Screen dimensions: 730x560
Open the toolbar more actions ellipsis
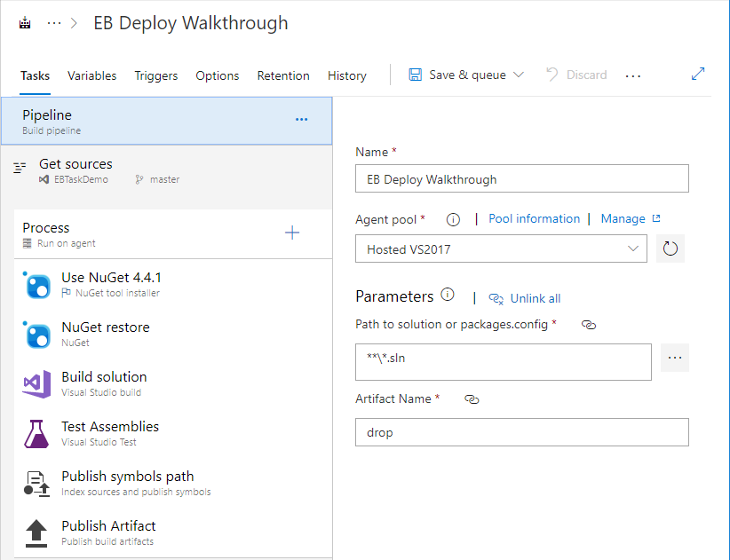click(x=633, y=76)
